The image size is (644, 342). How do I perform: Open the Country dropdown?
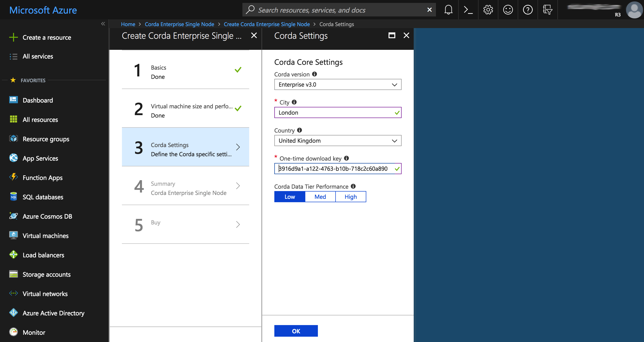[338, 141]
